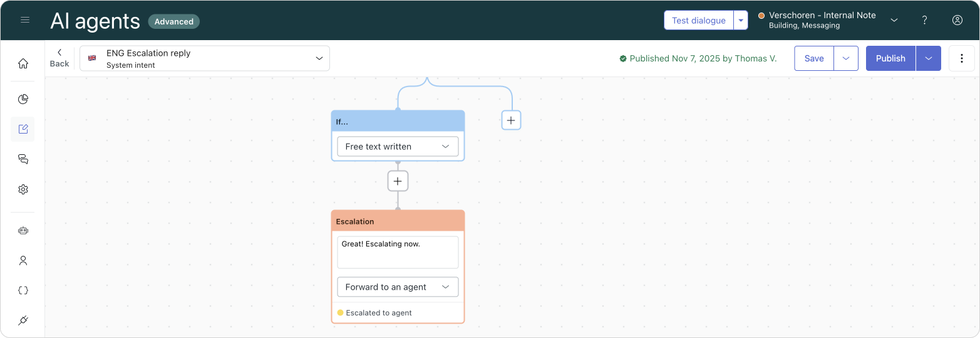Click the robot AI agent icon
980x338 pixels.
click(23, 231)
